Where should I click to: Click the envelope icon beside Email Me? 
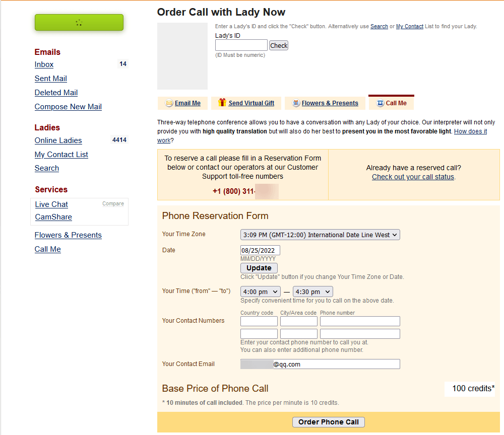[169, 103]
